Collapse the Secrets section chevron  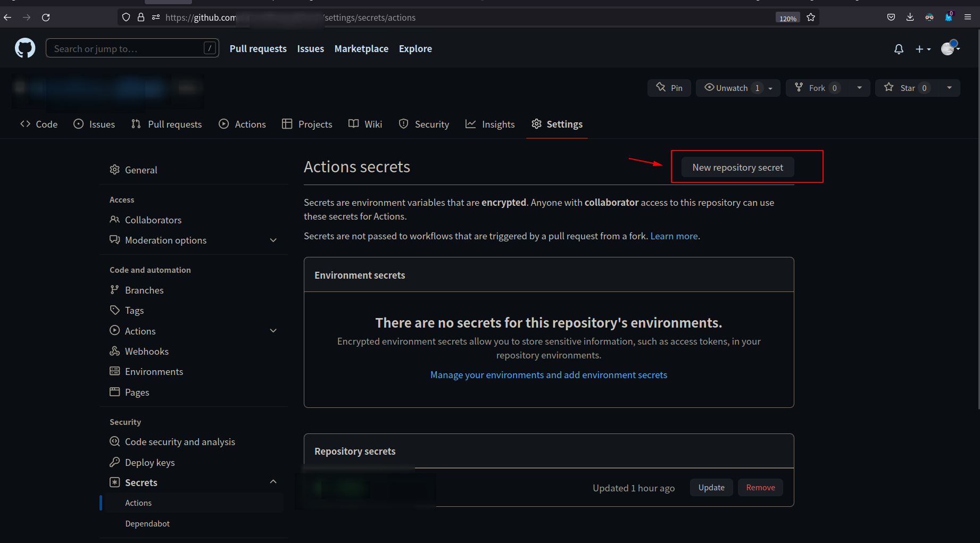pos(273,482)
